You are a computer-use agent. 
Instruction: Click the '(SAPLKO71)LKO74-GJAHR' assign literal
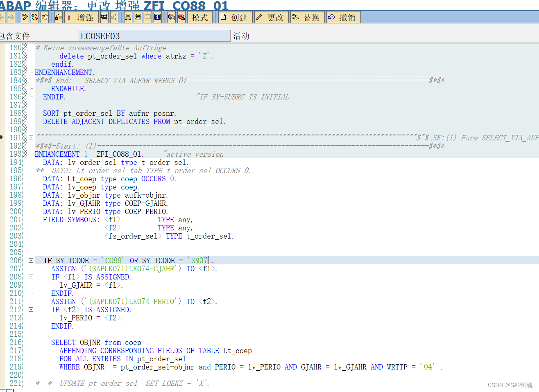[x=133, y=269]
